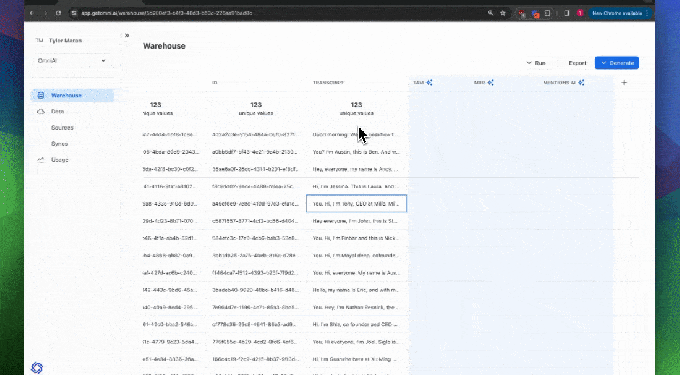Click the browser forward arrow
Image resolution: width=680 pixels, height=375 pixels.
coord(45,13)
